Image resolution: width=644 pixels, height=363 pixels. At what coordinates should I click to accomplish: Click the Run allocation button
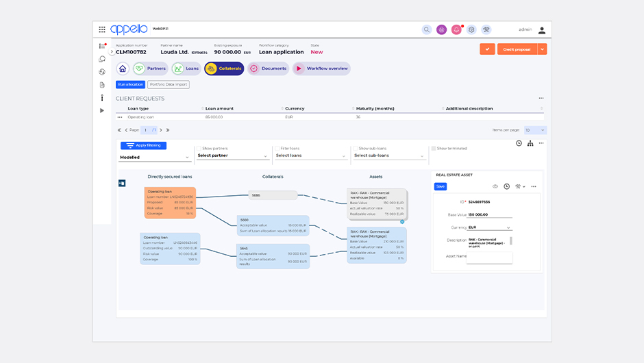click(x=130, y=85)
